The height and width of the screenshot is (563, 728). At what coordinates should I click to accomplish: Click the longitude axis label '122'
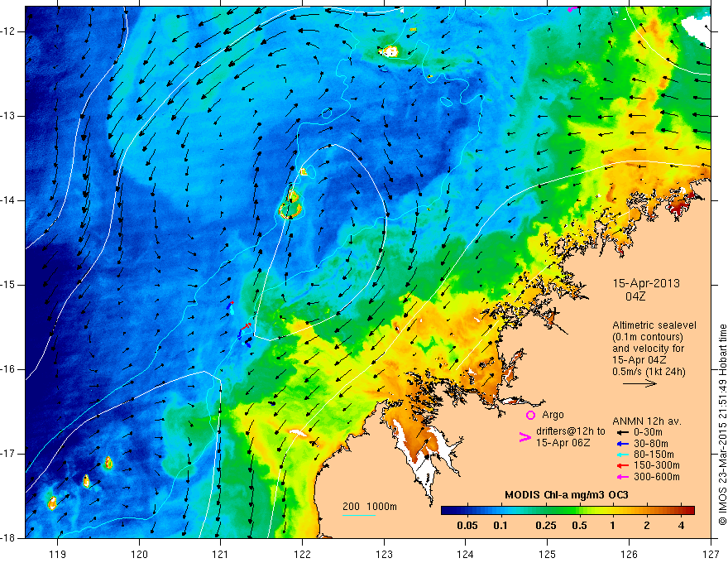tap(302, 554)
